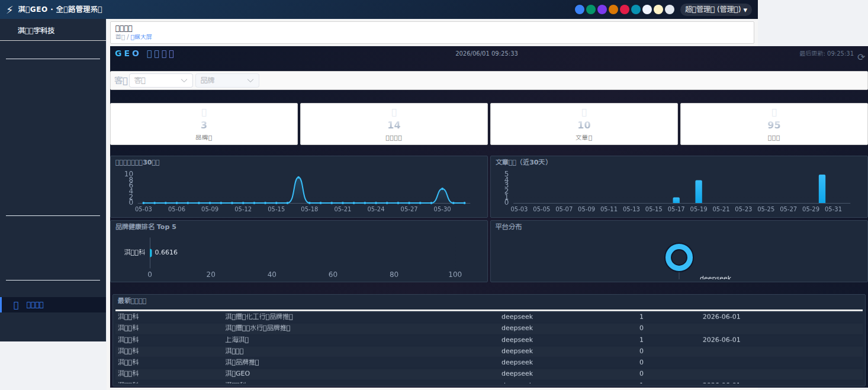Click the deepseek label under the donut

click(x=715, y=278)
